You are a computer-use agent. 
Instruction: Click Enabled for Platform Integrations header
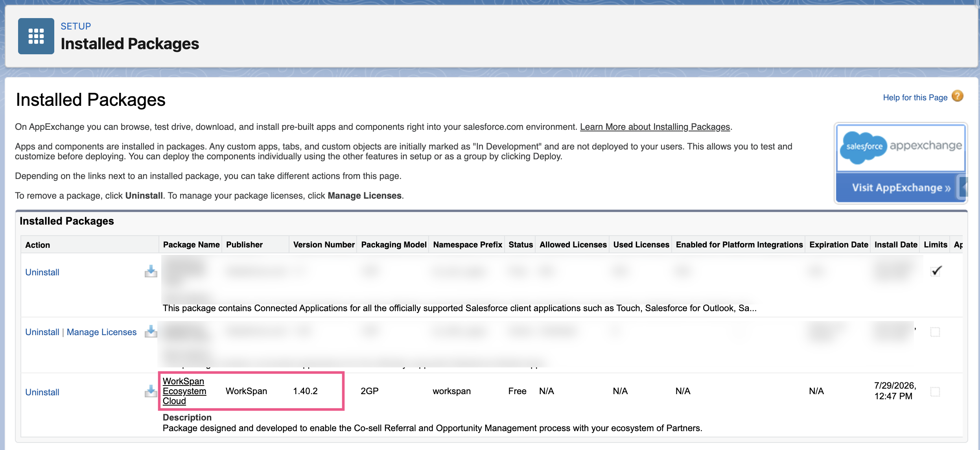tap(739, 245)
